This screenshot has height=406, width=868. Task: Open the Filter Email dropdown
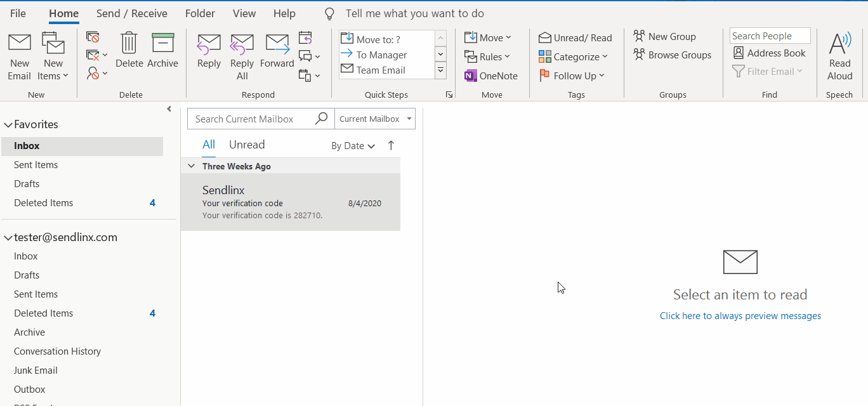(x=768, y=71)
